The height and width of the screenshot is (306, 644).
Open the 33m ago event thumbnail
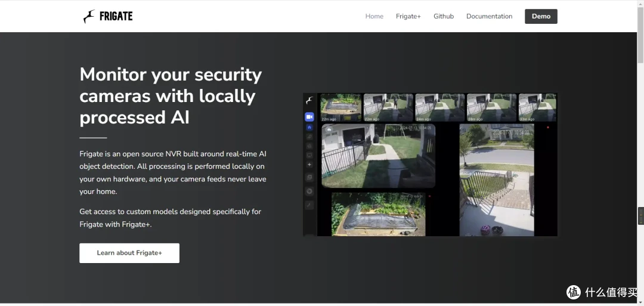click(x=538, y=107)
